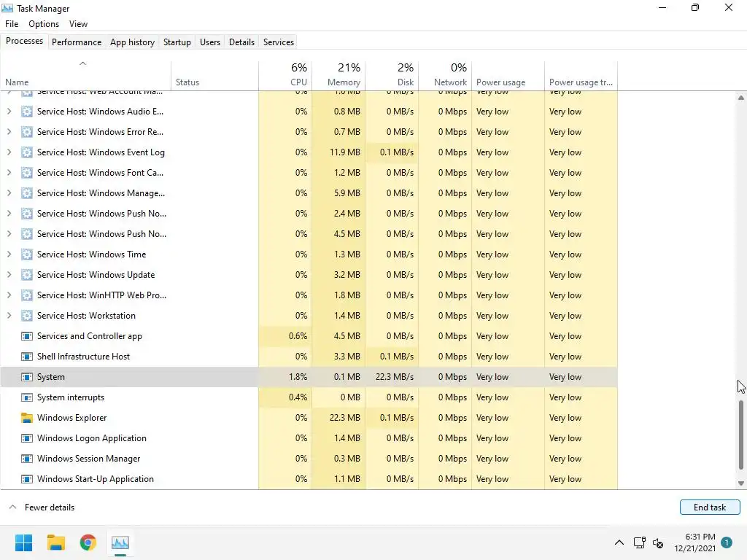Viewport: 747px width, 560px height.
Task: Open the File menu
Action: (12, 24)
